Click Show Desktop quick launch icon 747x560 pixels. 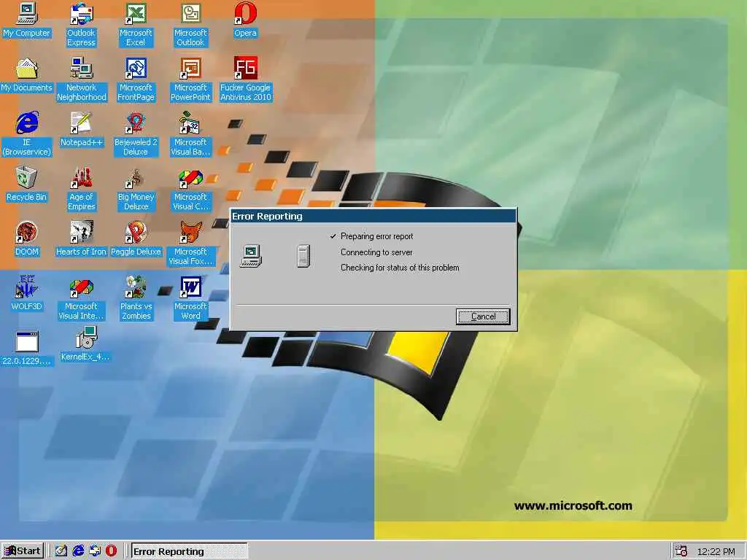61,551
